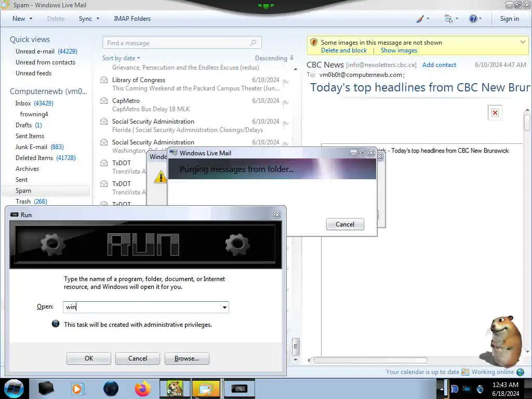Launch Windows Media Player from taskbar

[x=78, y=389]
